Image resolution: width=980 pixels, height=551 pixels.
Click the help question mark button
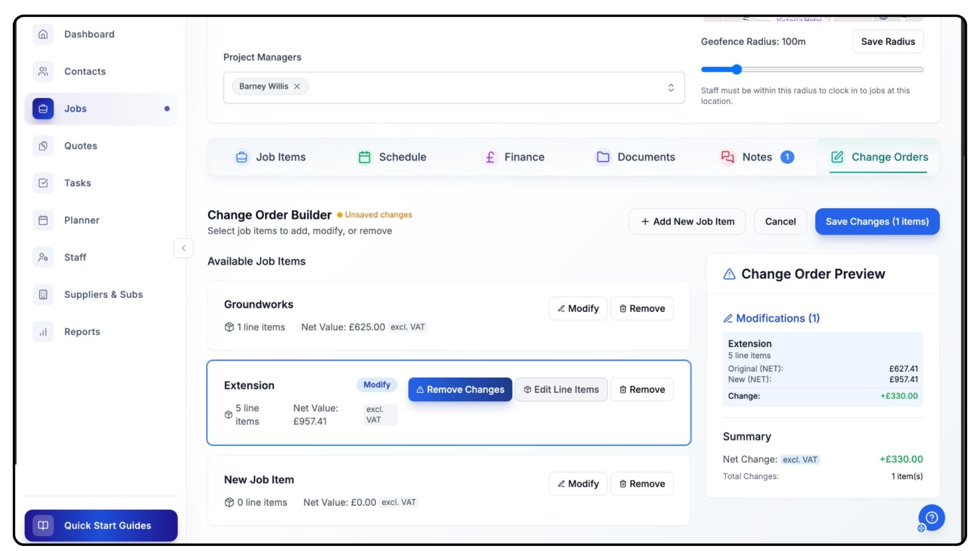click(x=932, y=518)
